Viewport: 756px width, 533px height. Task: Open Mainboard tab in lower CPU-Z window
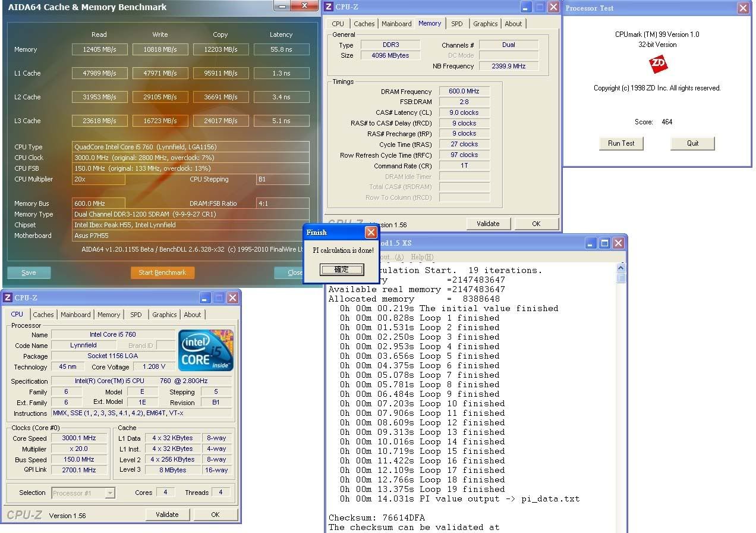75,315
